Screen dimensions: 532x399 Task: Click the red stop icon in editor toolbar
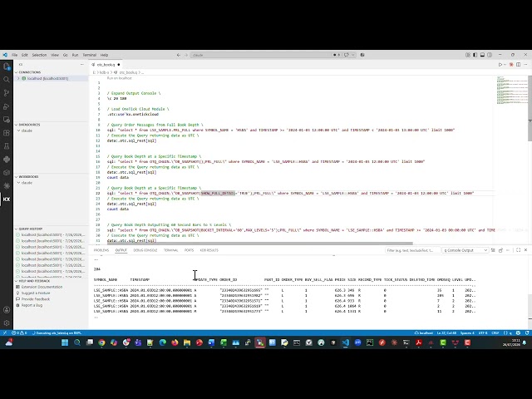(x=511, y=65)
